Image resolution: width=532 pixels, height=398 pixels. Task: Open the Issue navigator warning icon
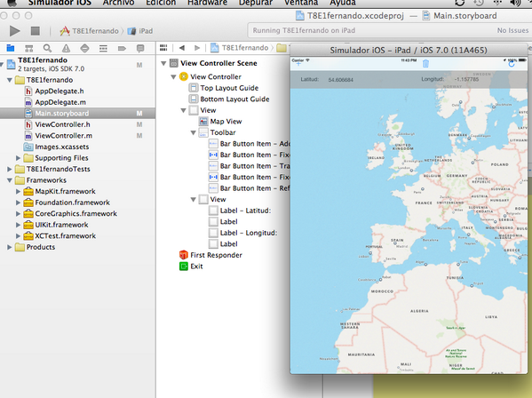(66, 48)
